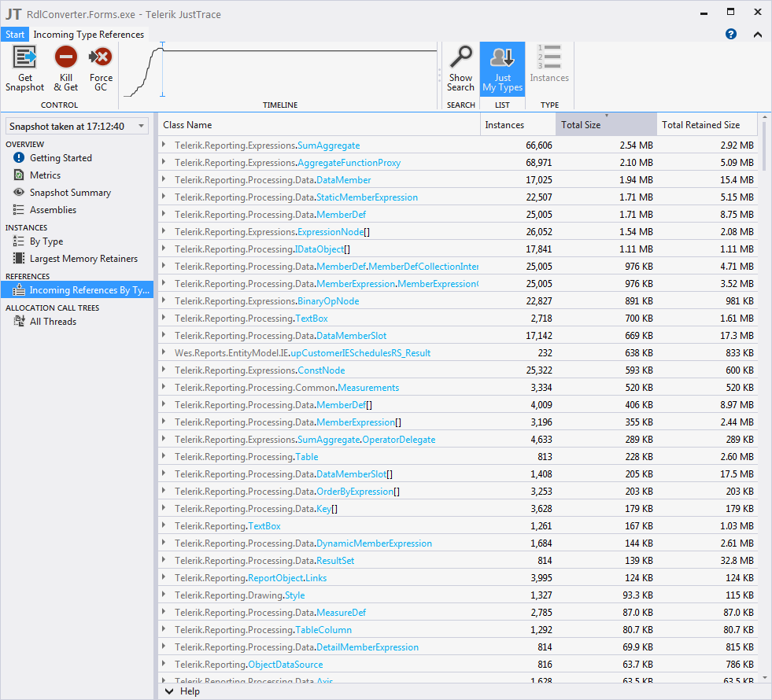772x700 pixels.
Task: Click the MeasureDef class link
Action: coord(342,613)
